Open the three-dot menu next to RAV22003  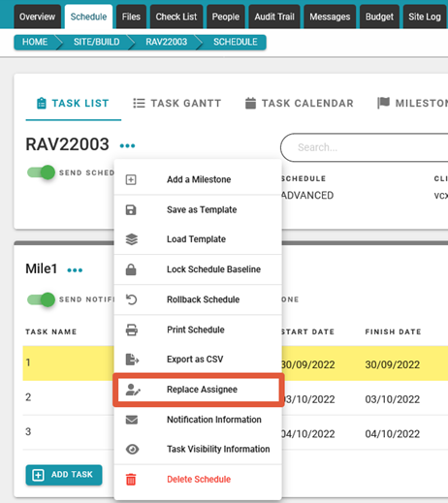[x=127, y=145]
